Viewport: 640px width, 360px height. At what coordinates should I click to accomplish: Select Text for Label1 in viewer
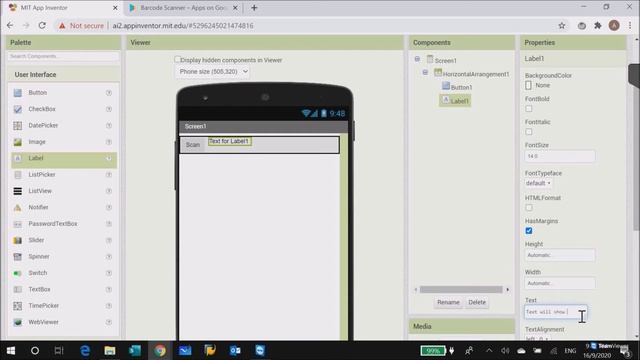tap(229, 141)
